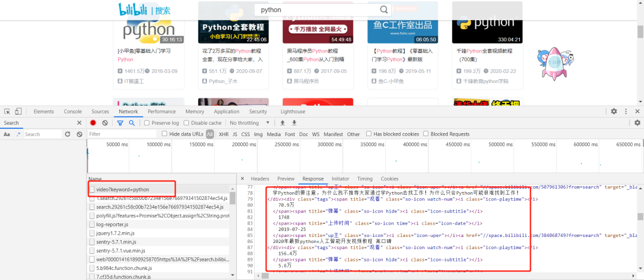Screen dimensions: 644x280
Task: Activate the inspect element picker icon
Action: pyautogui.click(x=7, y=112)
